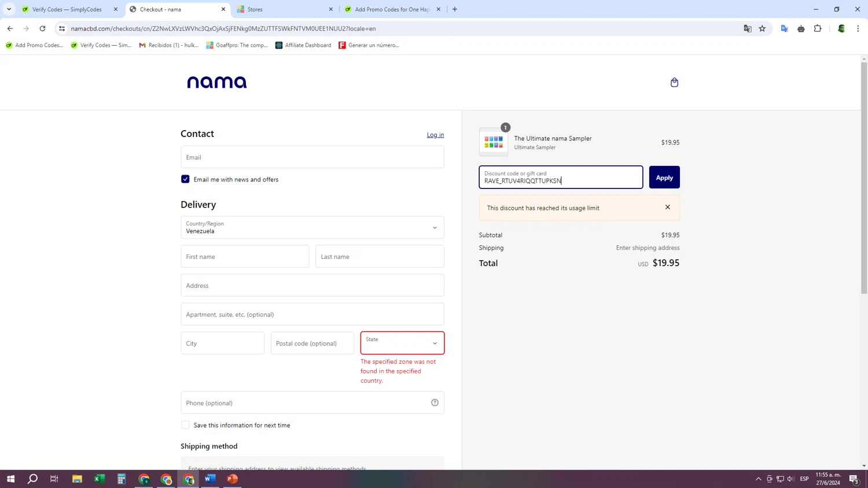Open the State dropdown
The height and width of the screenshot is (488, 868).
tap(402, 343)
